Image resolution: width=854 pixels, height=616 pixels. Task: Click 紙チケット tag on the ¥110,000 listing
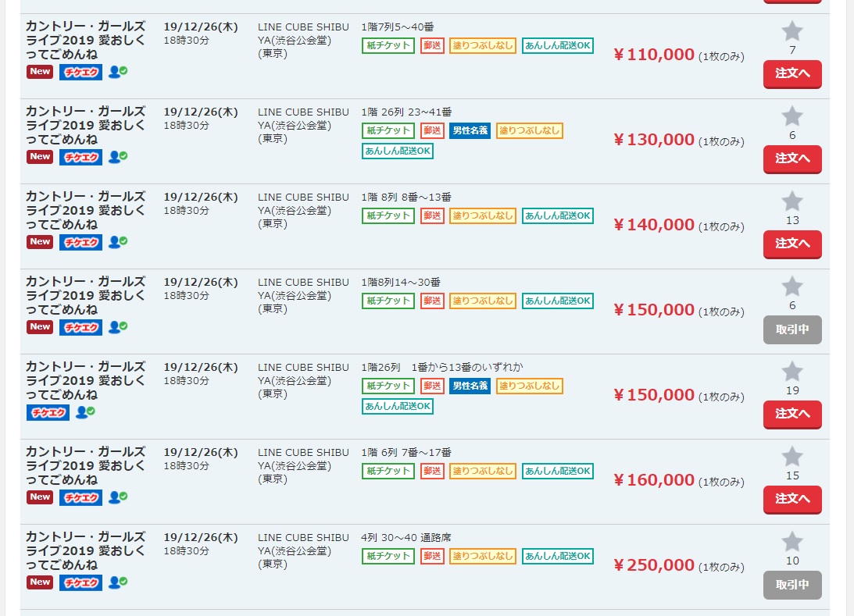click(388, 45)
